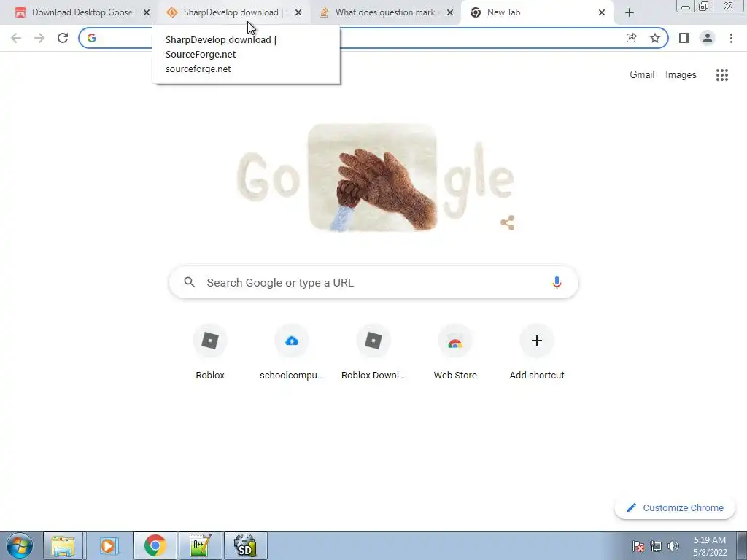Open the schoolcompu... shortcut tile
This screenshot has height=560, width=747.
click(292, 353)
